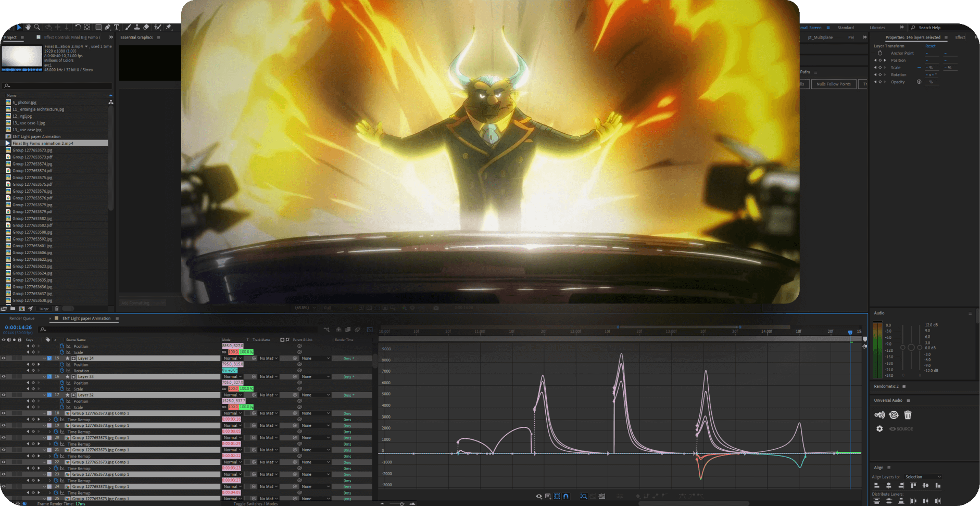Select the Pen tool

coord(107,27)
